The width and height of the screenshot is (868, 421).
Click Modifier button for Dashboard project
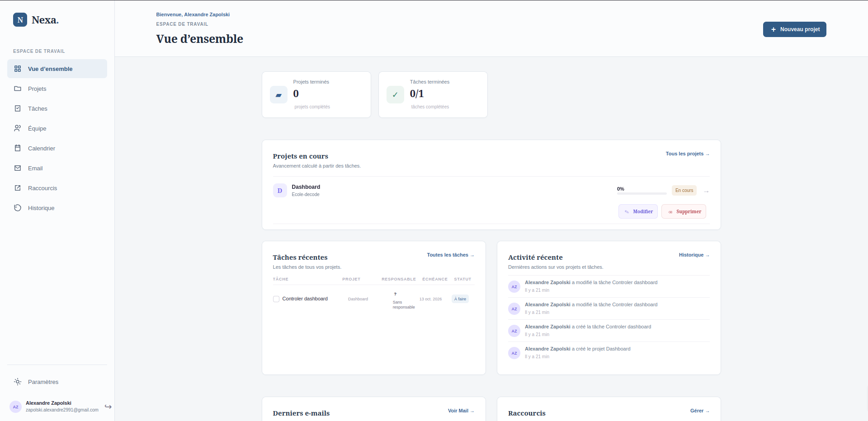click(638, 211)
